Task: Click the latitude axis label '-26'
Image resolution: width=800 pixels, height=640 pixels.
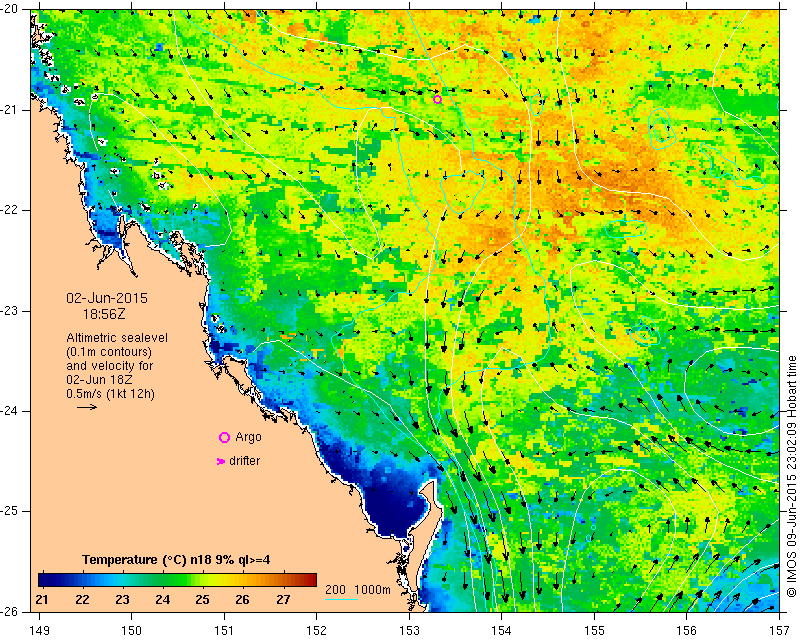Action: pyautogui.click(x=8, y=611)
